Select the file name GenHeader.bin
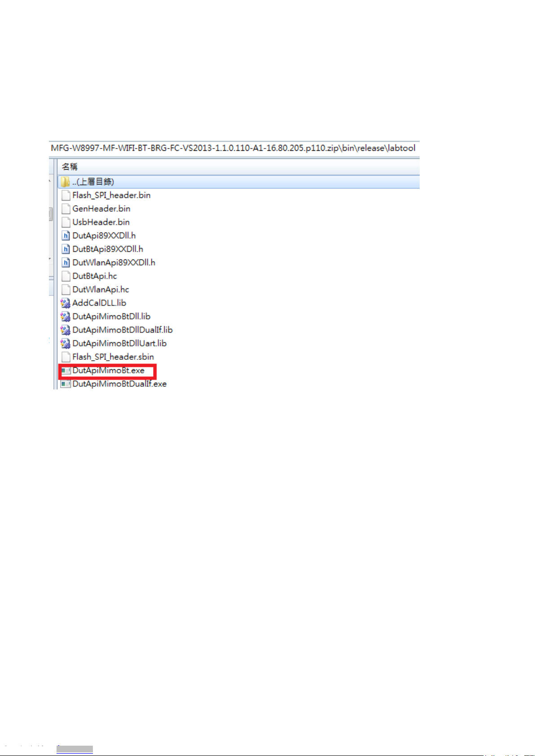The height and width of the screenshot is (756, 535). tap(101, 209)
